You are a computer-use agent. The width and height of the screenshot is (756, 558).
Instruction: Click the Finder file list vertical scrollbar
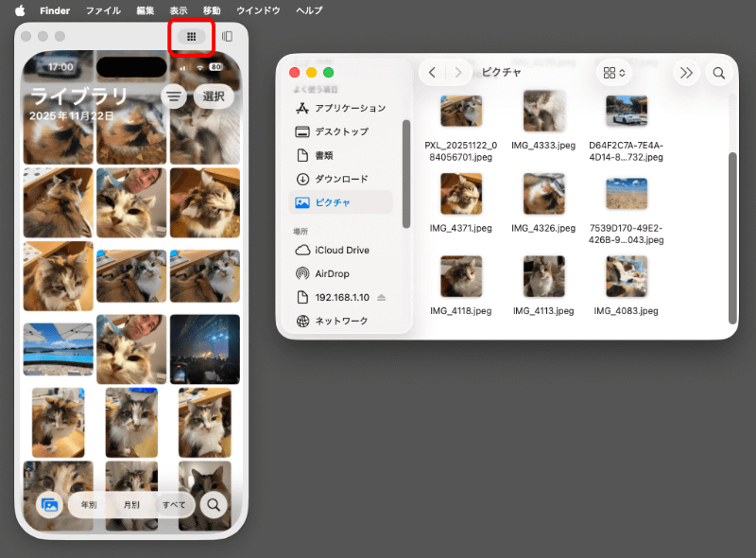(x=732, y=238)
